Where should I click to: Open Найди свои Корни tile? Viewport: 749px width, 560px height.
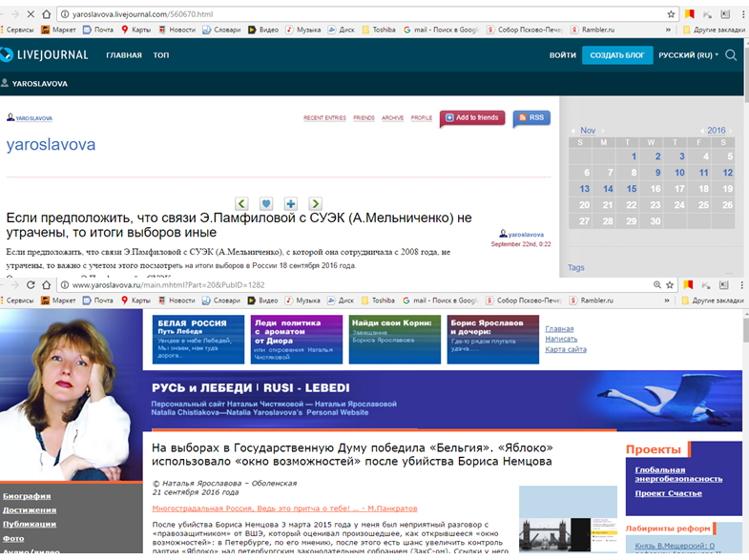(x=395, y=340)
